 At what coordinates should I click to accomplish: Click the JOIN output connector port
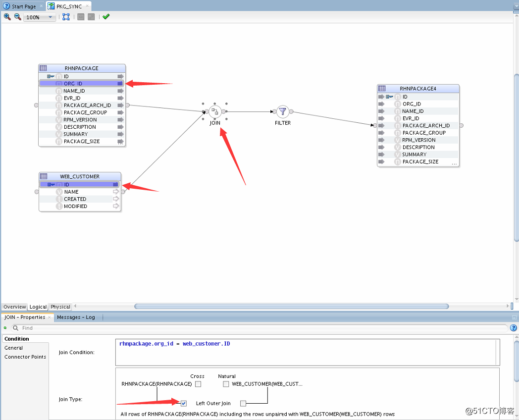click(x=224, y=111)
